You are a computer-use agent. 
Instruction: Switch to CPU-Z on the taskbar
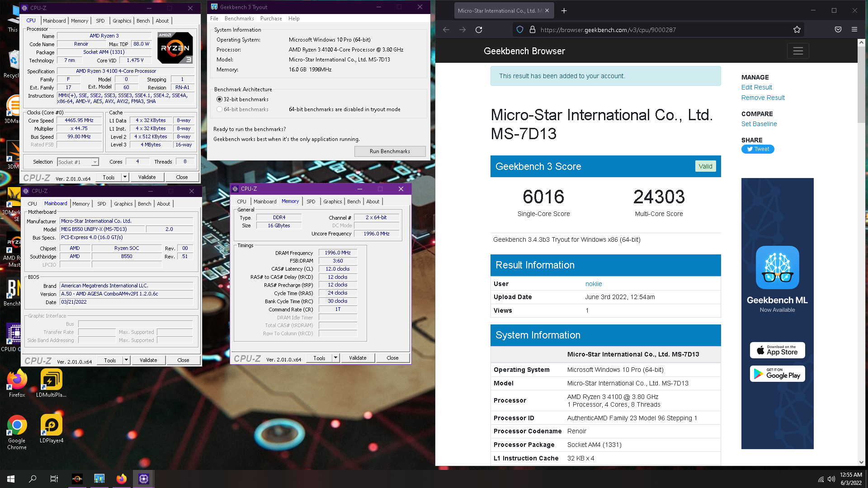pyautogui.click(x=144, y=479)
